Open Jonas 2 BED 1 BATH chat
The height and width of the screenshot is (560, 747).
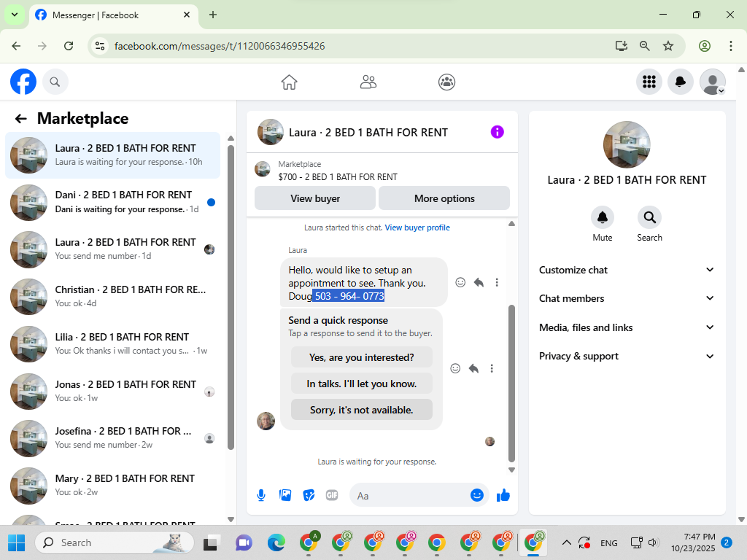[112, 391]
